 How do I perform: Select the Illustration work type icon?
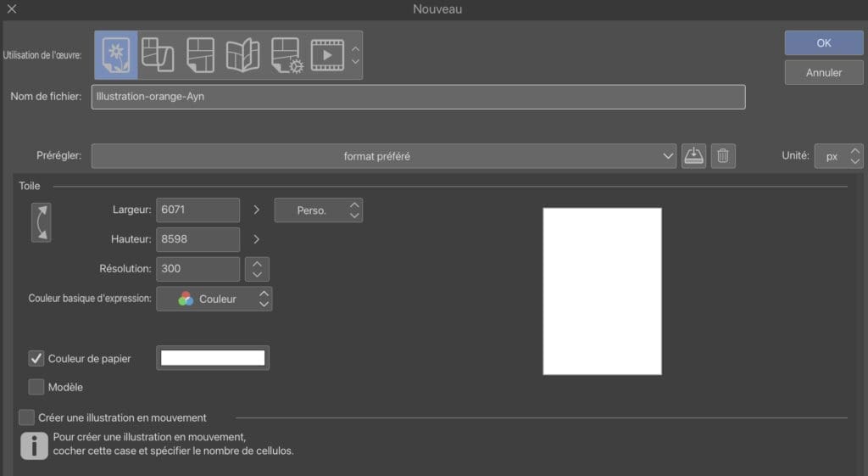(x=116, y=55)
